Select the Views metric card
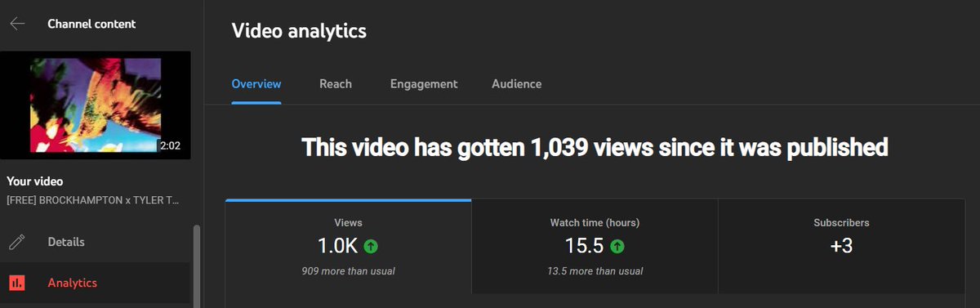980x308 pixels. click(x=349, y=246)
